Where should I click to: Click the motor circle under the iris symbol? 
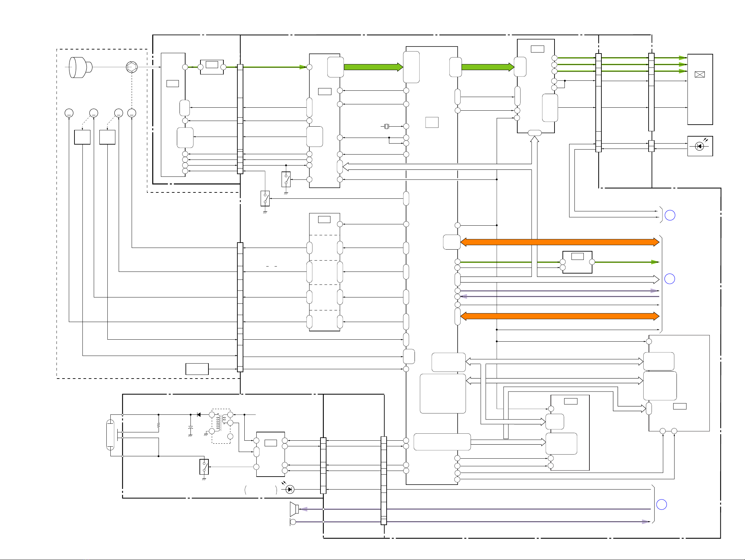[132, 113]
